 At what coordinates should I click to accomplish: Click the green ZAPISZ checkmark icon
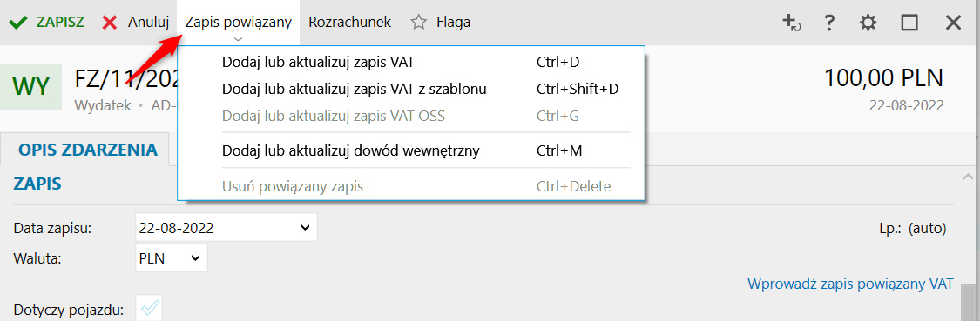[x=18, y=23]
